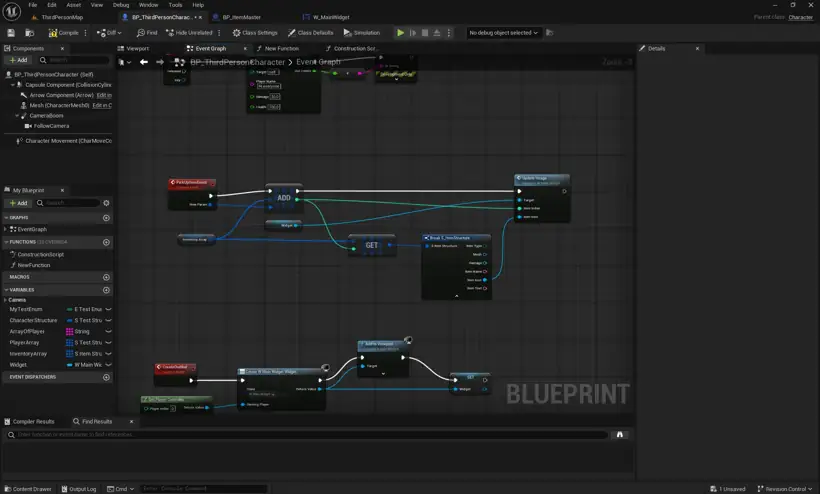Click the My Blueprint search field
The image size is (820, 494).
pos(68,203)
